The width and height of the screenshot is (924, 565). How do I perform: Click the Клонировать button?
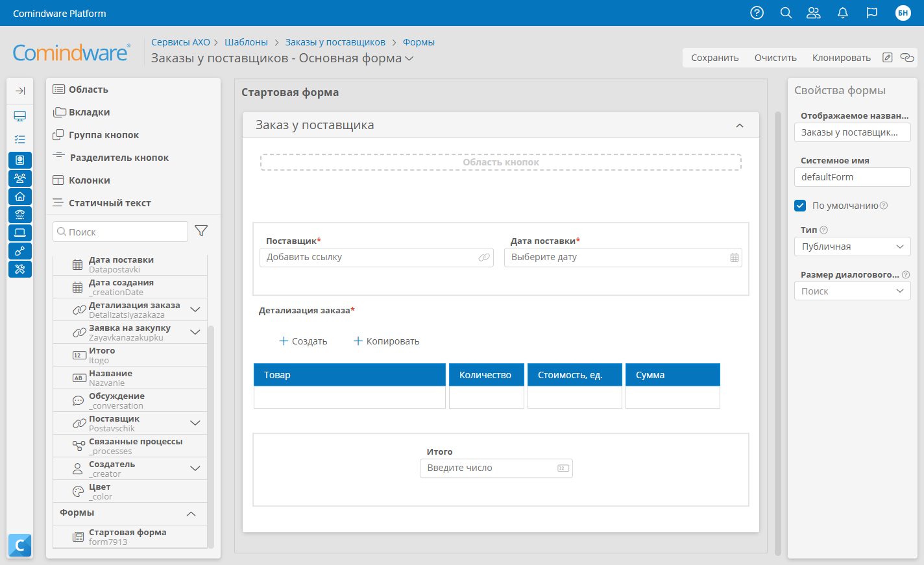pyautogui.click(x=842, y=58)
